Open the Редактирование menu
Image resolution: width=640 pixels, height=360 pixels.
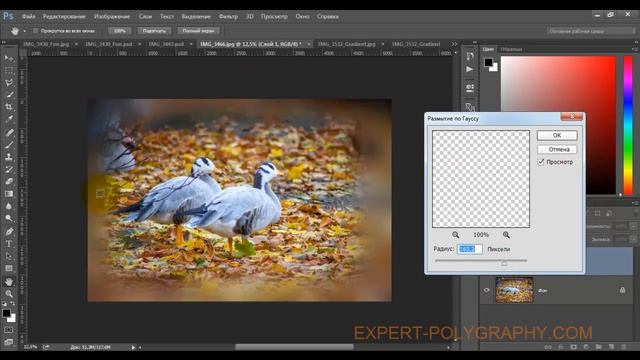tap(64, 16)
